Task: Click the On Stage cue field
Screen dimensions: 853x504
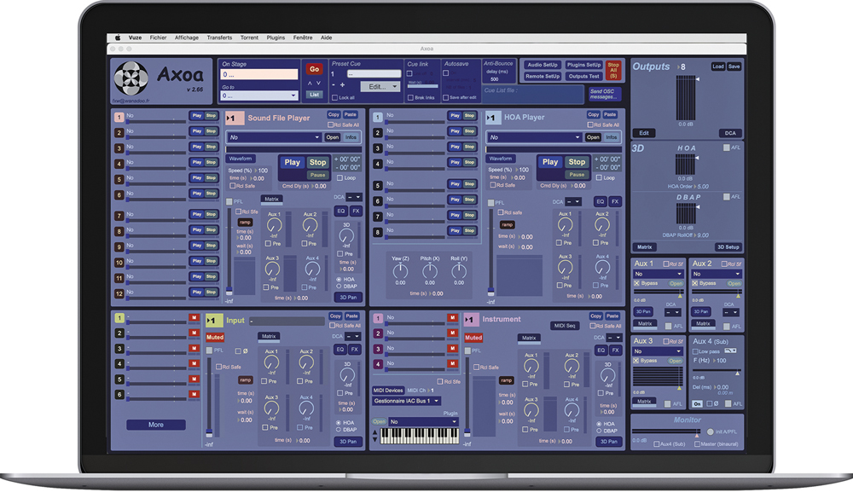Action: coord(259,74)
